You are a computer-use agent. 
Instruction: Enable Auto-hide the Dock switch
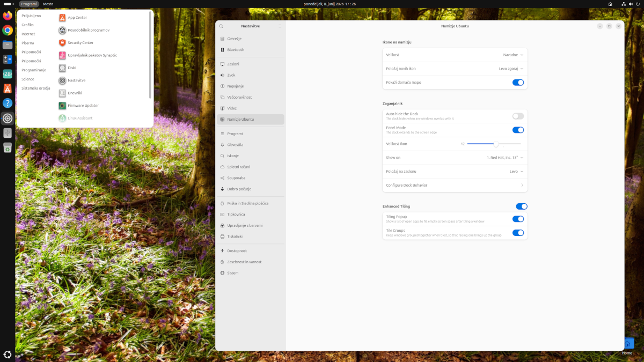click(x=518, y=116)
